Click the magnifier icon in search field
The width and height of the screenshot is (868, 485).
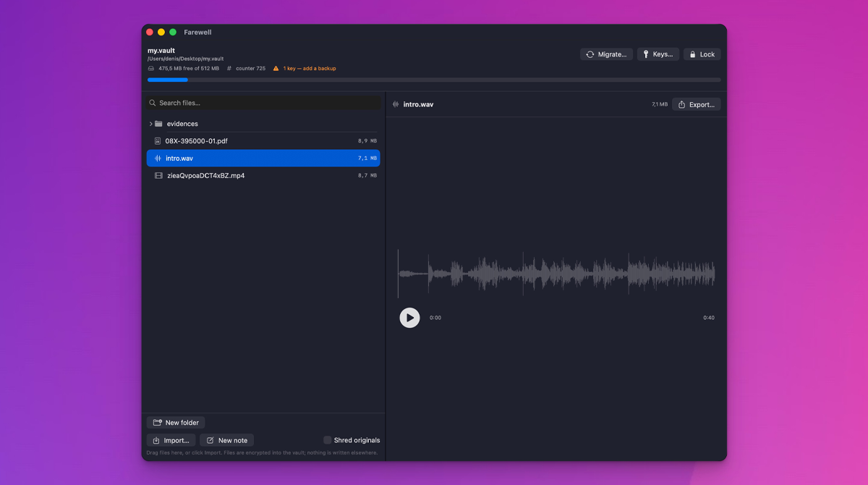[153, 103]
